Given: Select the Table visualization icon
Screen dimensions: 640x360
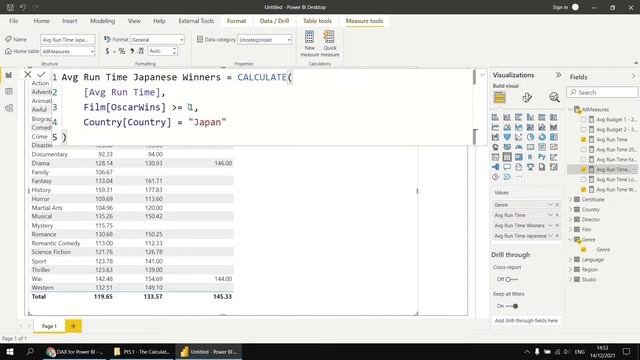Looking at the screenshot, I should coord(507,157).
